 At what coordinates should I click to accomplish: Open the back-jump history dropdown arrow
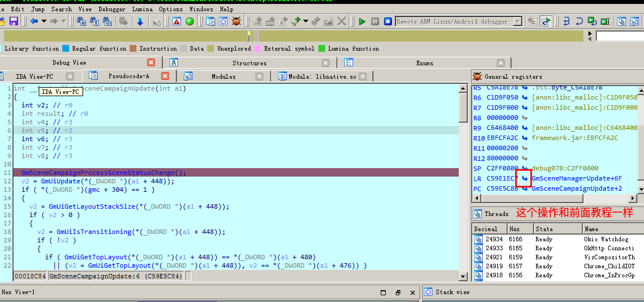[43, 21]
